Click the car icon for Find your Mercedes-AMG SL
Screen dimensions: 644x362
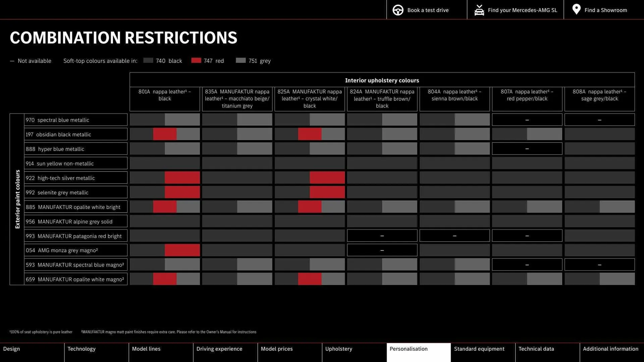point(479,10)
